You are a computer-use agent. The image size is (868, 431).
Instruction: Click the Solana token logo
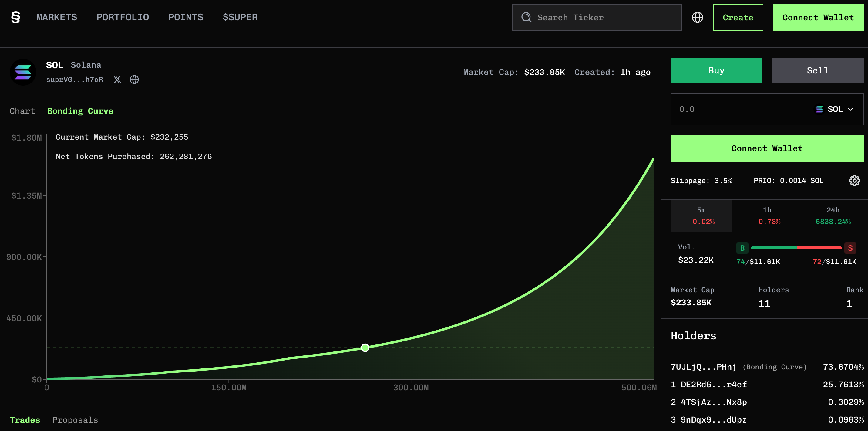tap(23, 72)
